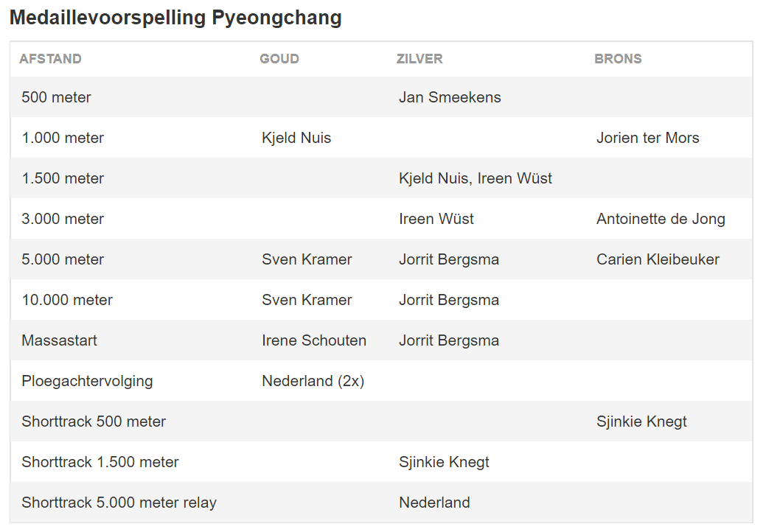This screenshot has width=766, height=532.
Task: Click the GOUD column header
Action: pyautogui.click(x=279, y=59)
